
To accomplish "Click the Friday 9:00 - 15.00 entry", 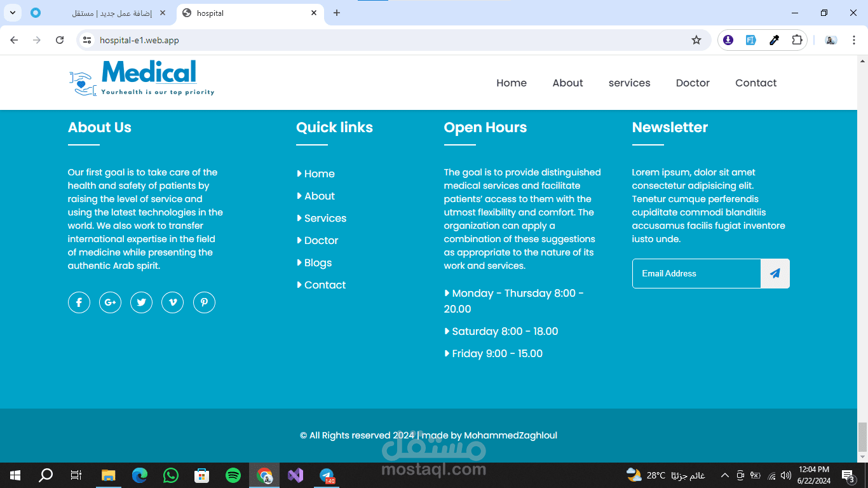I will [494, 353].
